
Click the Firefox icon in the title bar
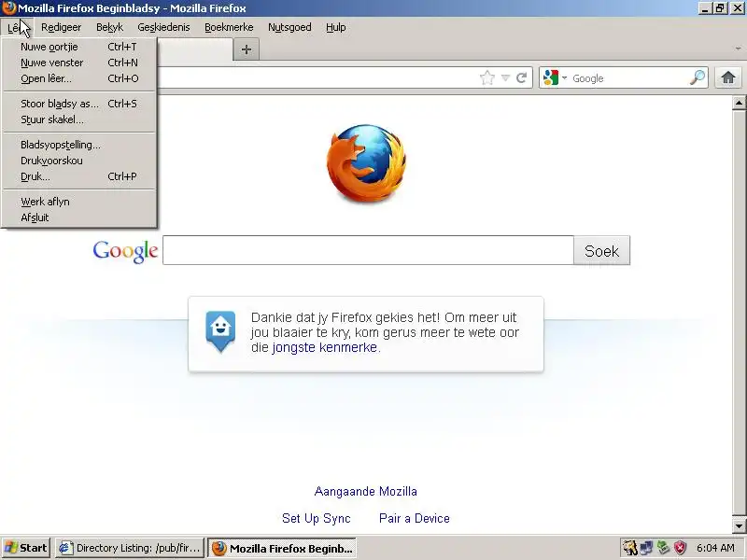(x=8, y=8)
